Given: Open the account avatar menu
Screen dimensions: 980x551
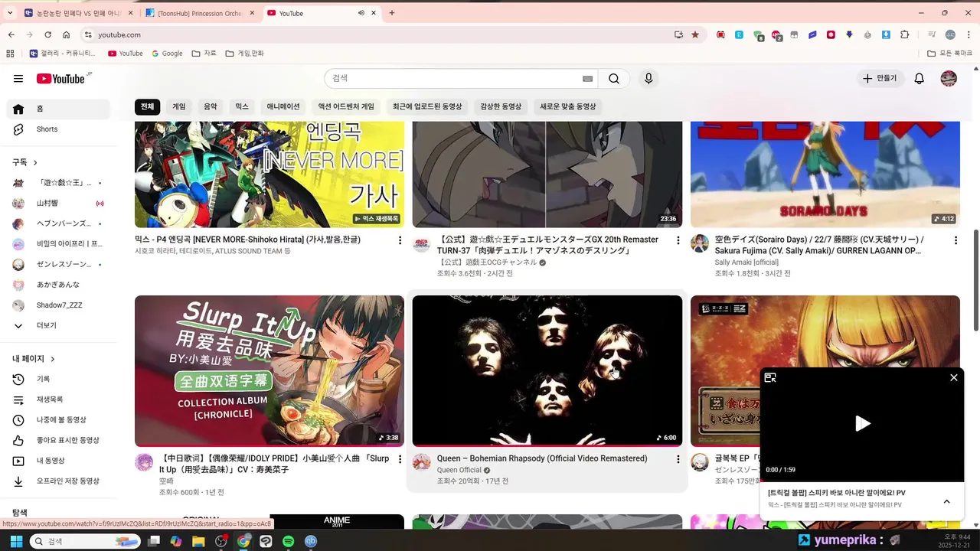Looking at the screenshot, I should coord(949,78).
